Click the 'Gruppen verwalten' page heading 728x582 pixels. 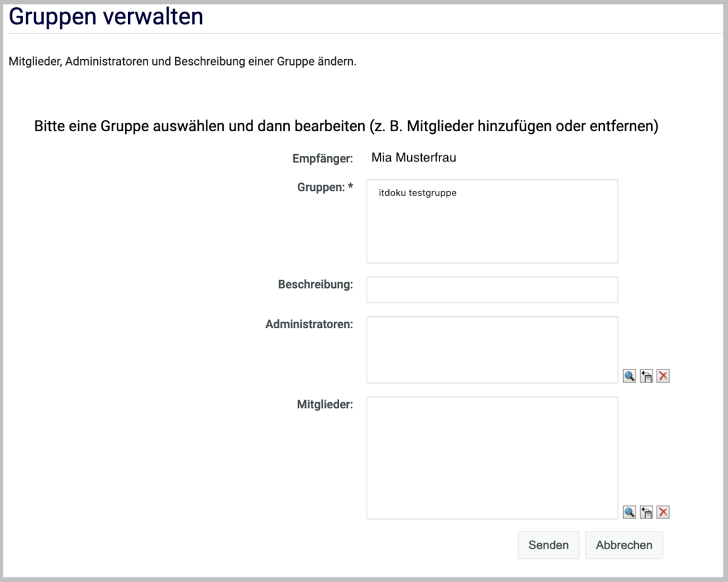pyautogui.click(x=106, y=16)
